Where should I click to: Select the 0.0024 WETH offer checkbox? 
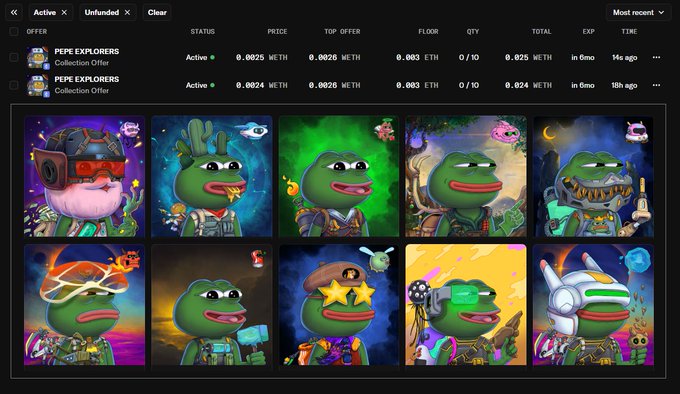pos(14,85)
